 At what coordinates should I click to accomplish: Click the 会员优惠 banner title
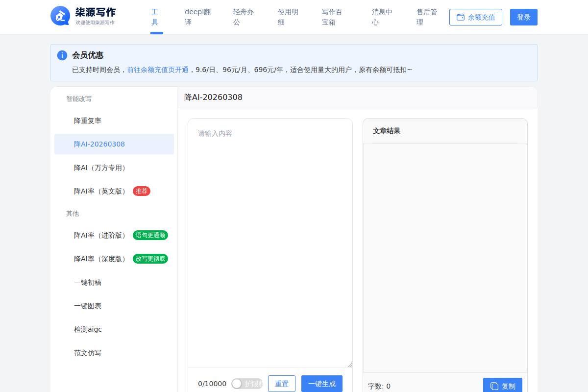pos(88,55)
